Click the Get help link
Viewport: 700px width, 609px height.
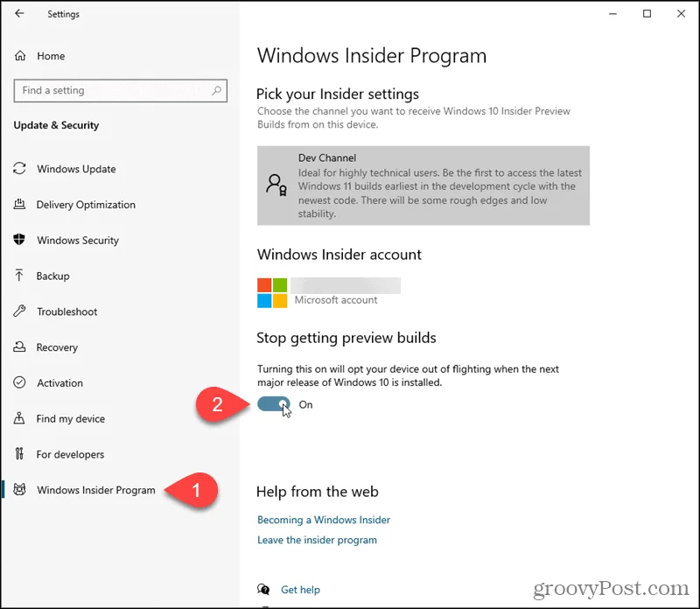[x=300, y=590]
